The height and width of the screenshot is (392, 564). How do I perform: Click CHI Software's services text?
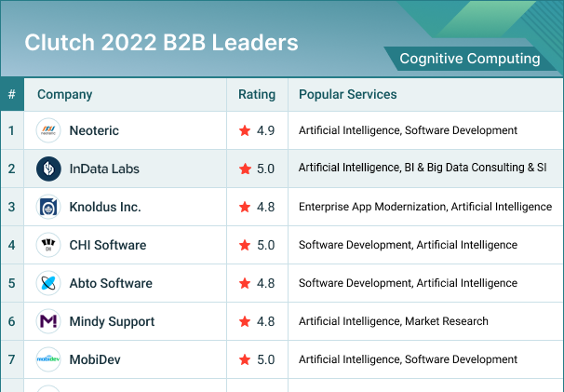(408, 245)
